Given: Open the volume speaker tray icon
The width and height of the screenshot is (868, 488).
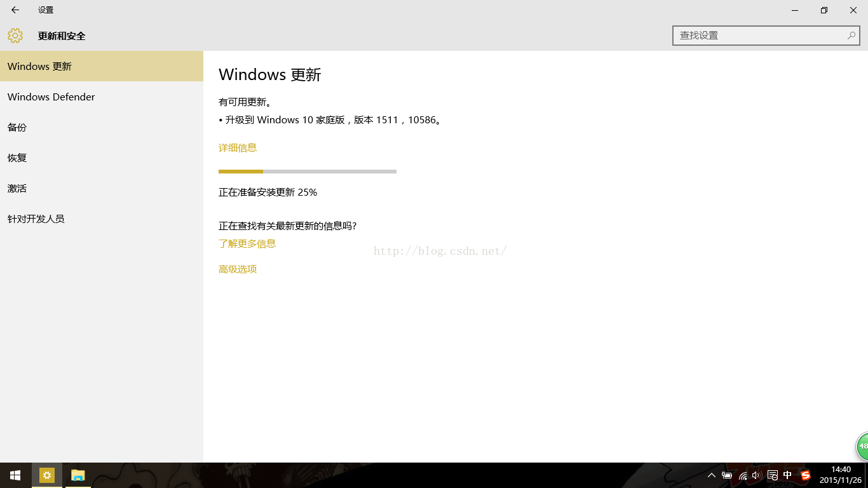Looking at the screenshot, I should (756, 475).
